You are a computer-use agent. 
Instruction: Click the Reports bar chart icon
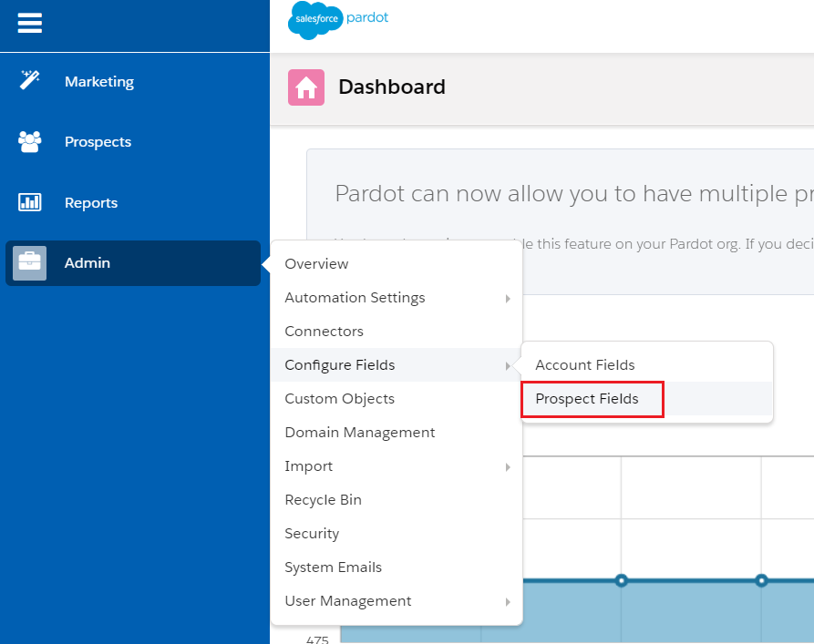pyautogui.click(x=29, y=202)
